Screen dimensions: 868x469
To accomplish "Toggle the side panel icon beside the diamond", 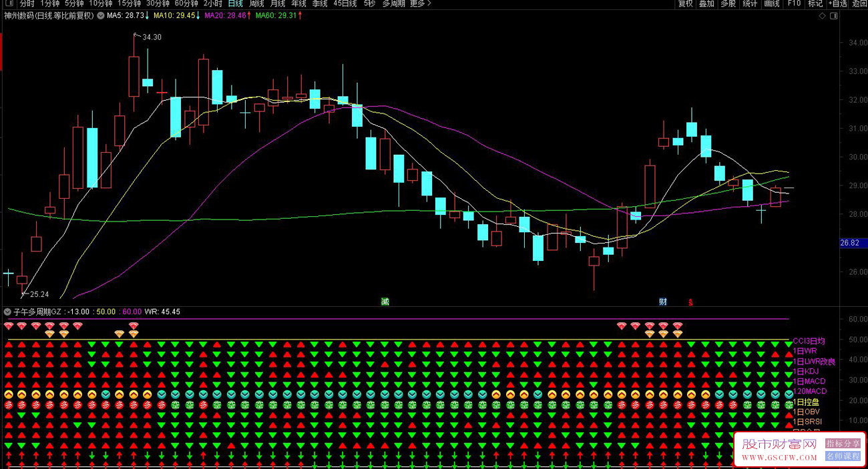I will [x=833, y=15].
